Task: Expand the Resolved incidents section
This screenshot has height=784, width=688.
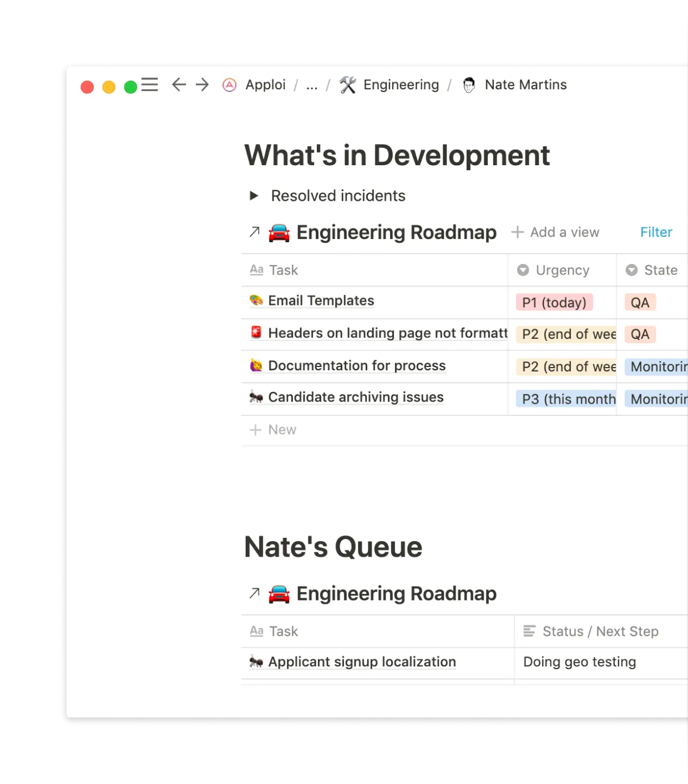Action: [x=255, y=195]
